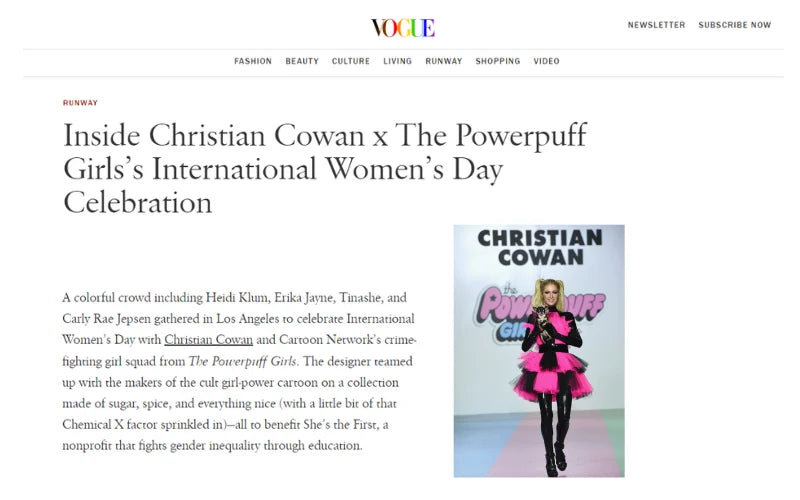Viewport: 800px width, 500px height.
Task: Select Culture in the navigation bar
Action: point(351,61)
